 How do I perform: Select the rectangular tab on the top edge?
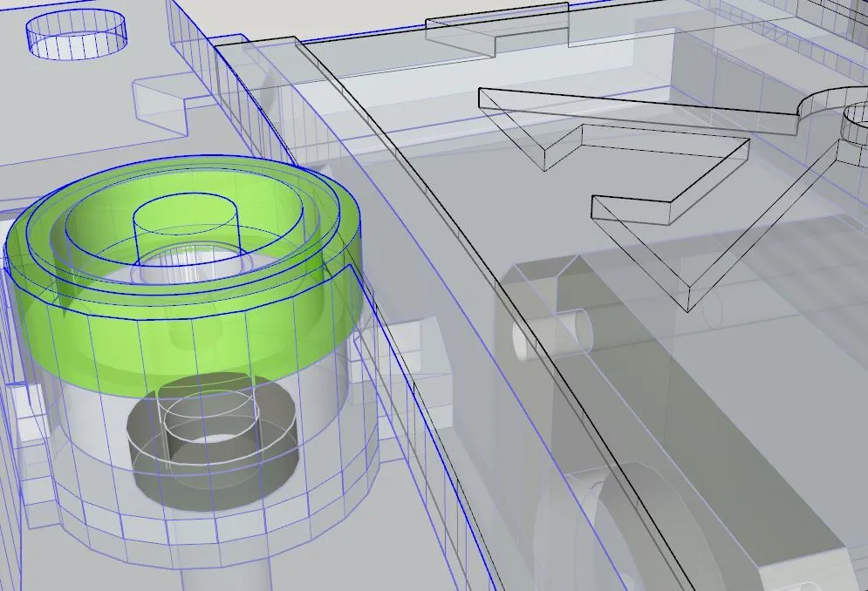(496, 29)
